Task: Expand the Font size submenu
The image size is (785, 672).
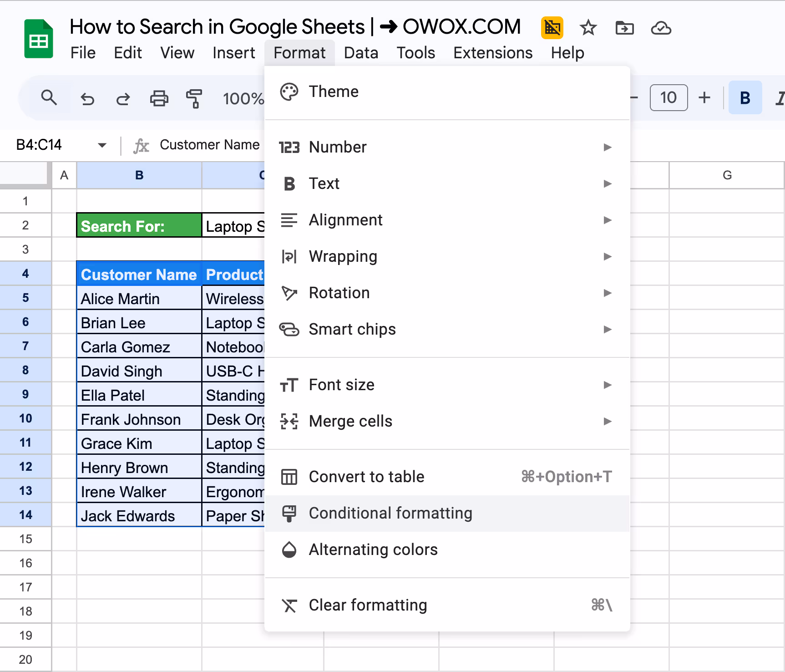Action: tap(608, 385)
